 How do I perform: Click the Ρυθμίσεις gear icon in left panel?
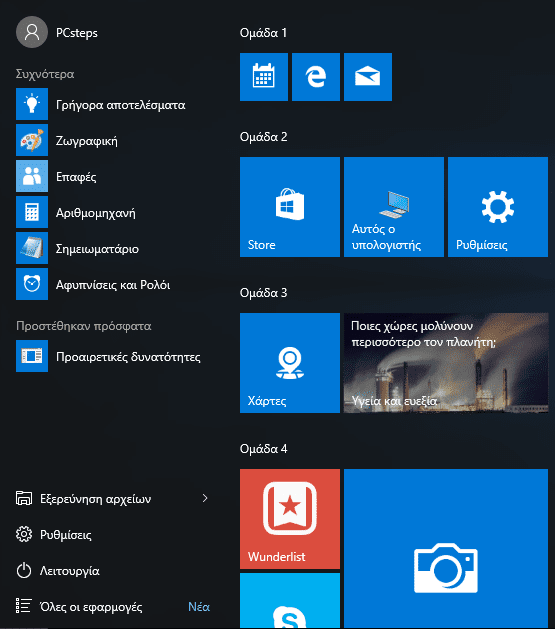24,534
